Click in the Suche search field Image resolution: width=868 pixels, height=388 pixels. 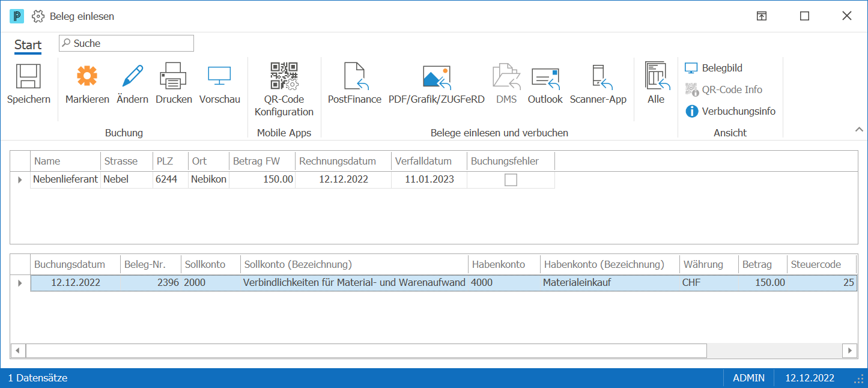(x=126, y=43)
